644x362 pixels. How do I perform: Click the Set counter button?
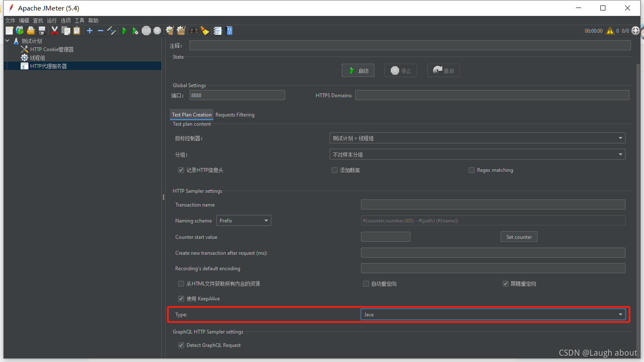519,237
